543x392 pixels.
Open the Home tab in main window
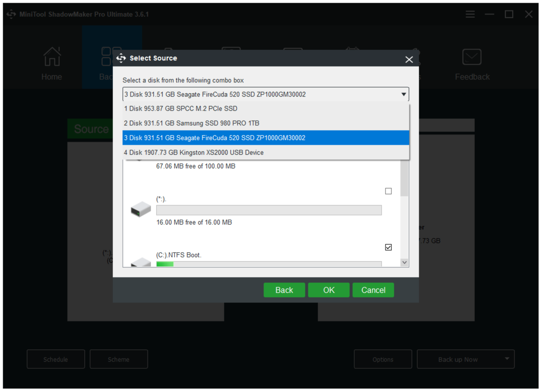point(52,63)
